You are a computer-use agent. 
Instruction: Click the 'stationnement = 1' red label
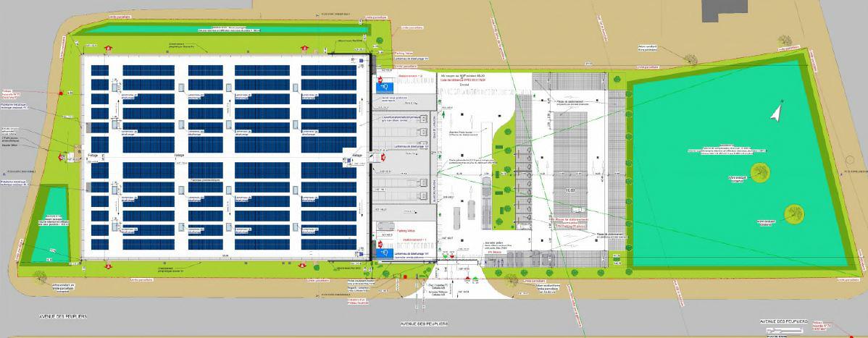414,240
